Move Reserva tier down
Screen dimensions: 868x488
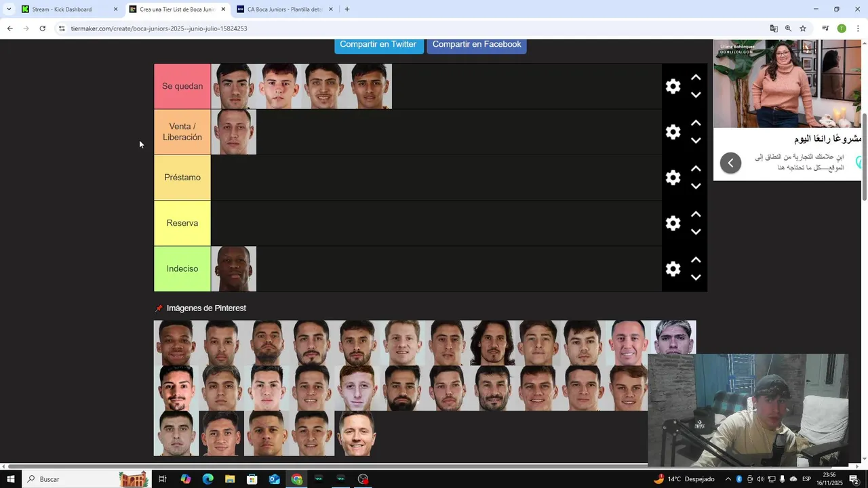(696, 232)
